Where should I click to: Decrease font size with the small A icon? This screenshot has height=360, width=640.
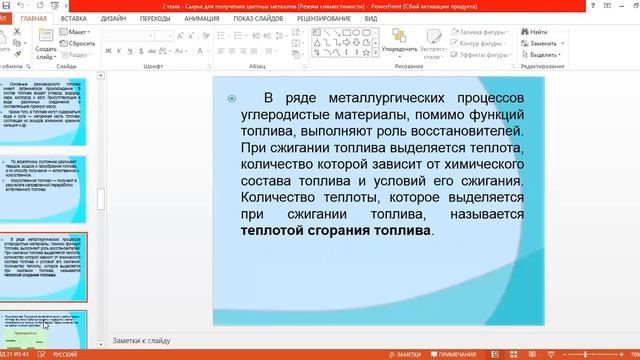191,36
